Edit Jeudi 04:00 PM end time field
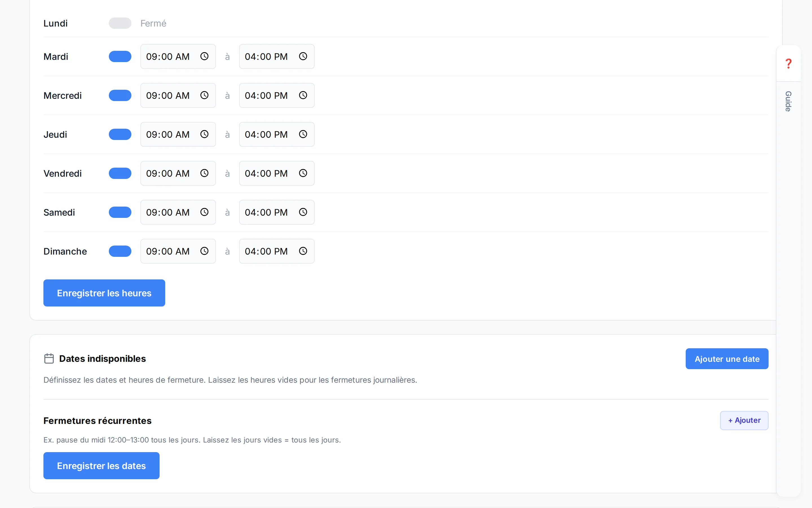The height and width of the screenshot is (508, 812). pyautogui.click(x=277, y=134)
